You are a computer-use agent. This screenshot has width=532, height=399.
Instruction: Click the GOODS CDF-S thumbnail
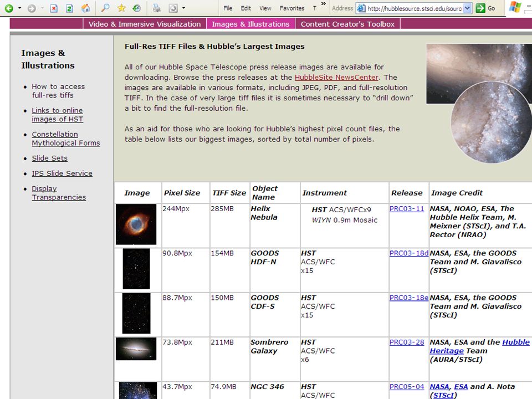pos(136,314)
